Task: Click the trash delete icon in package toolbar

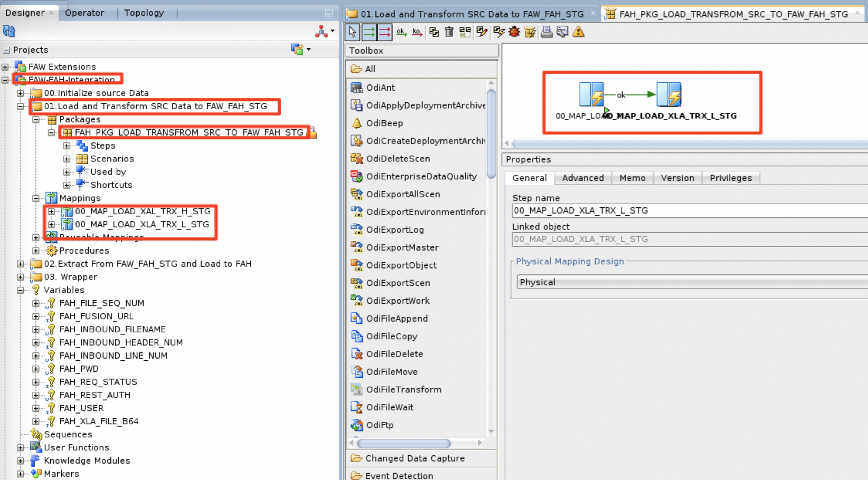Action: tap(449, 32)
